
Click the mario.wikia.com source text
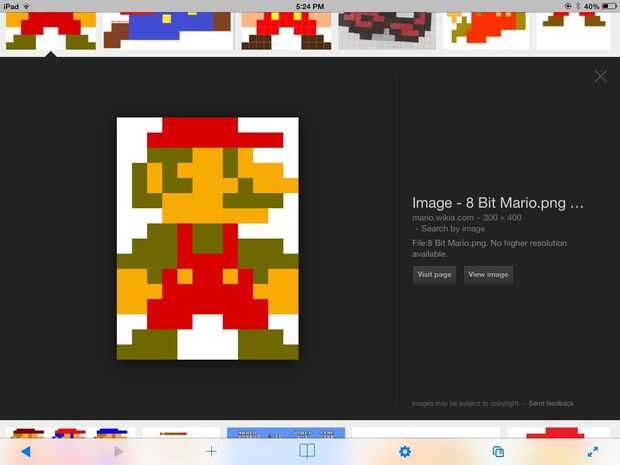coord(443,217)
